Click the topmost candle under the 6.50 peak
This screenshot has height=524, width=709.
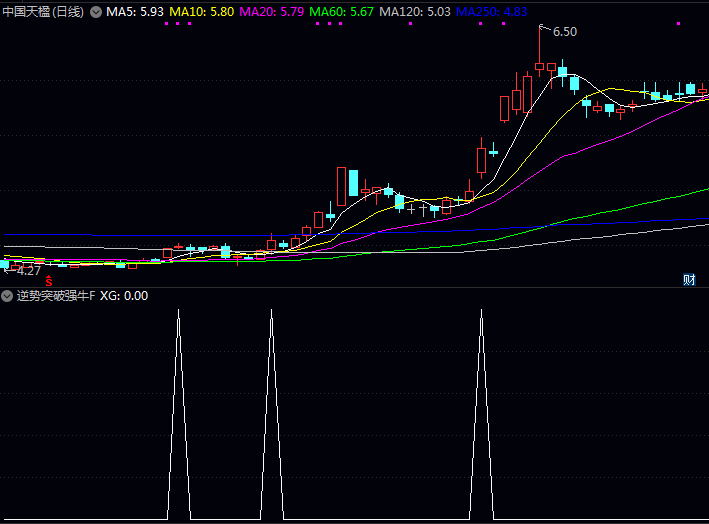pyautogui.click(x=539, y=68)
